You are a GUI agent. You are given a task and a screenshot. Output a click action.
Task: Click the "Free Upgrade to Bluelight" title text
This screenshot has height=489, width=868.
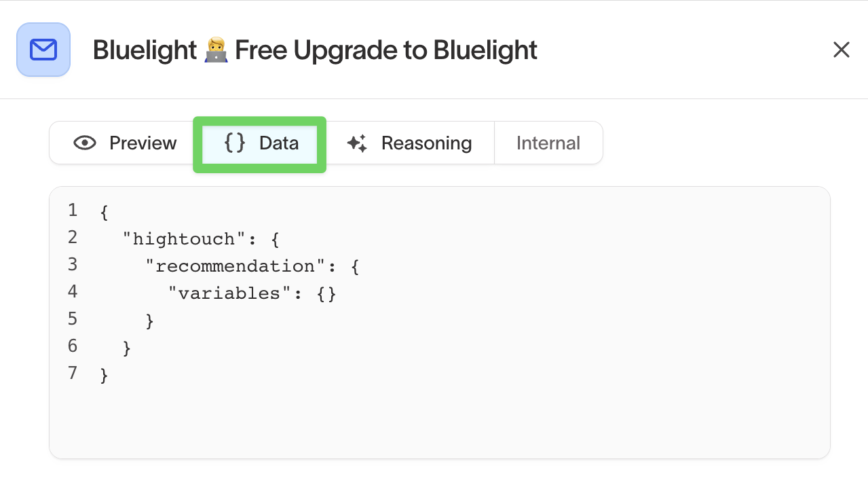[386, 50]
